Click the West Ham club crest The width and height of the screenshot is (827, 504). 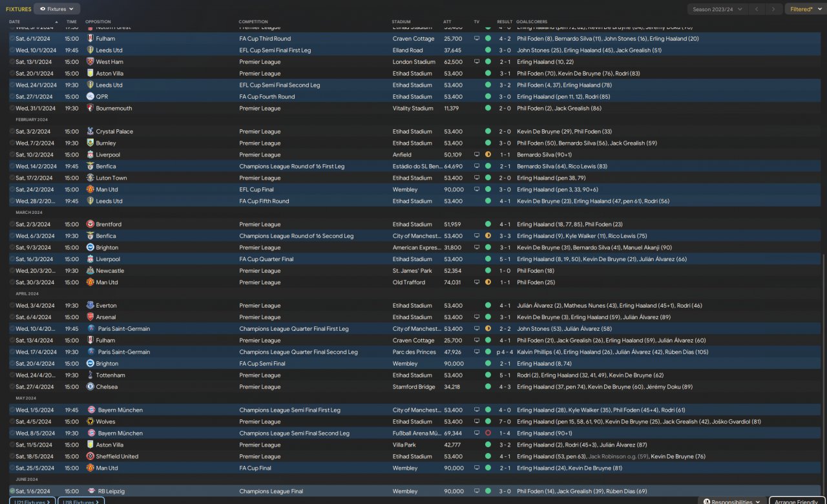coord(90,62)
